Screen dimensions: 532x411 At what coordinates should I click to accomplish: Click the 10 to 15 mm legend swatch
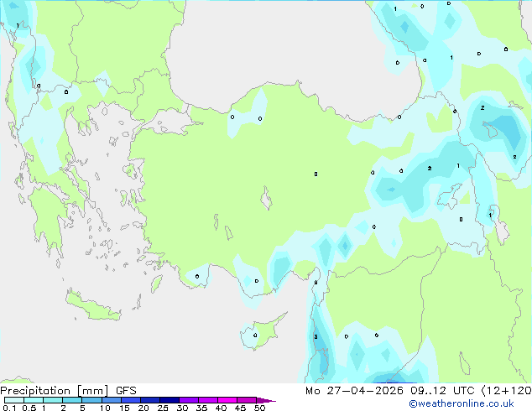[111, 400]
